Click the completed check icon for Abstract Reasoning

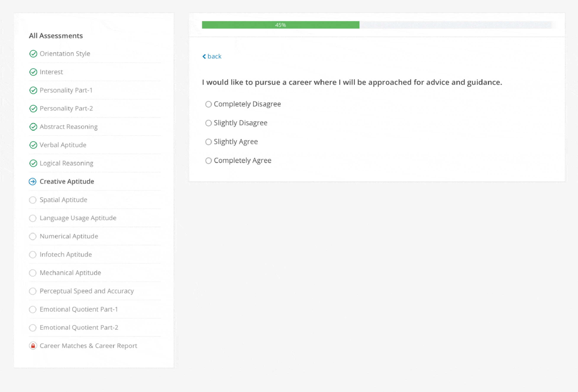33,127
